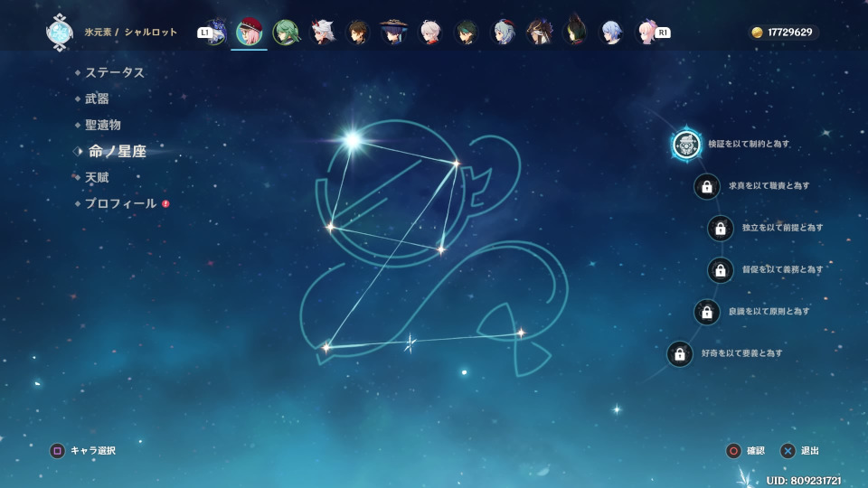Click the 氷元素 / シャルロット title text
Viewport: 868px width, 488px height.
130,33
